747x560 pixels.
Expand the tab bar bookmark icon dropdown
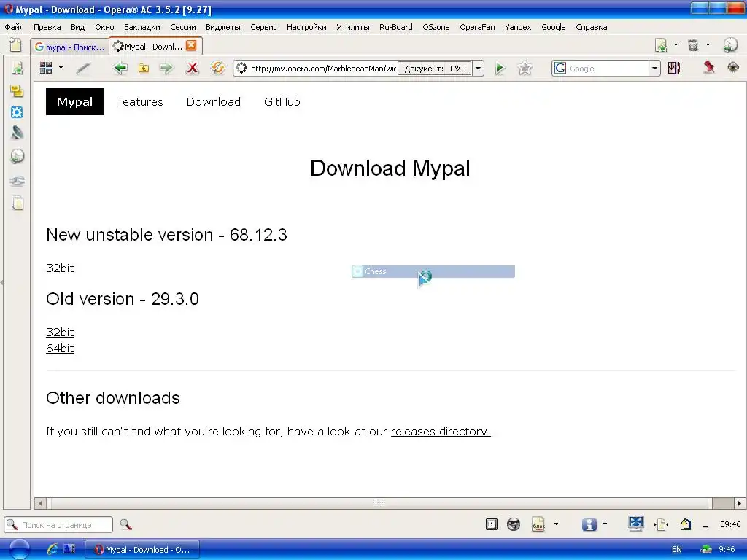point(676,45)
